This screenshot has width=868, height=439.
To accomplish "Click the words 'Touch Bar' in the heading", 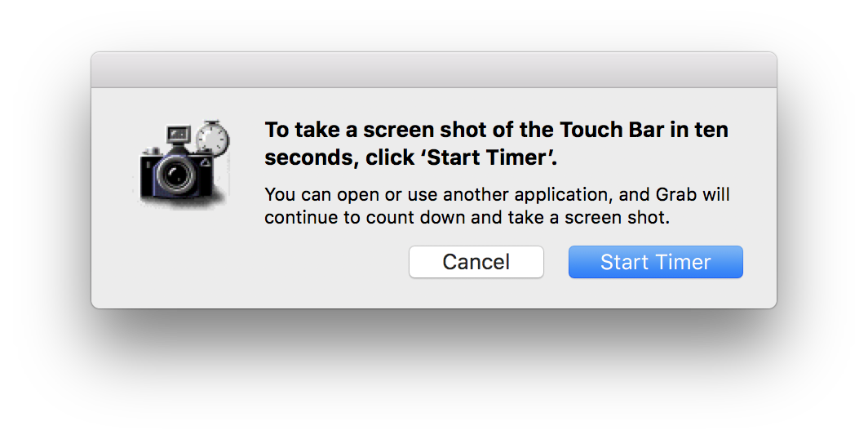I will click(x=612, y=130).
